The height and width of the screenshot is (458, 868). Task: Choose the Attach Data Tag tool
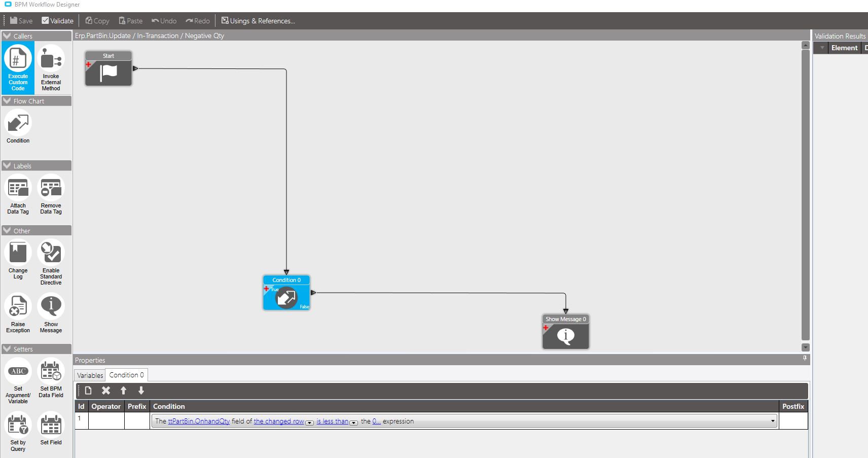[x=18, y=195]
